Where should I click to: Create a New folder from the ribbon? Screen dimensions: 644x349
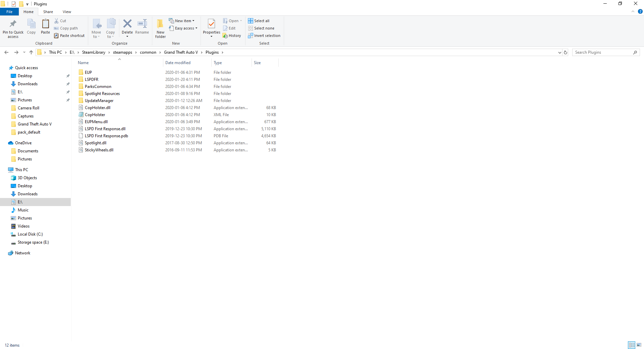click(x=160, y=28)
